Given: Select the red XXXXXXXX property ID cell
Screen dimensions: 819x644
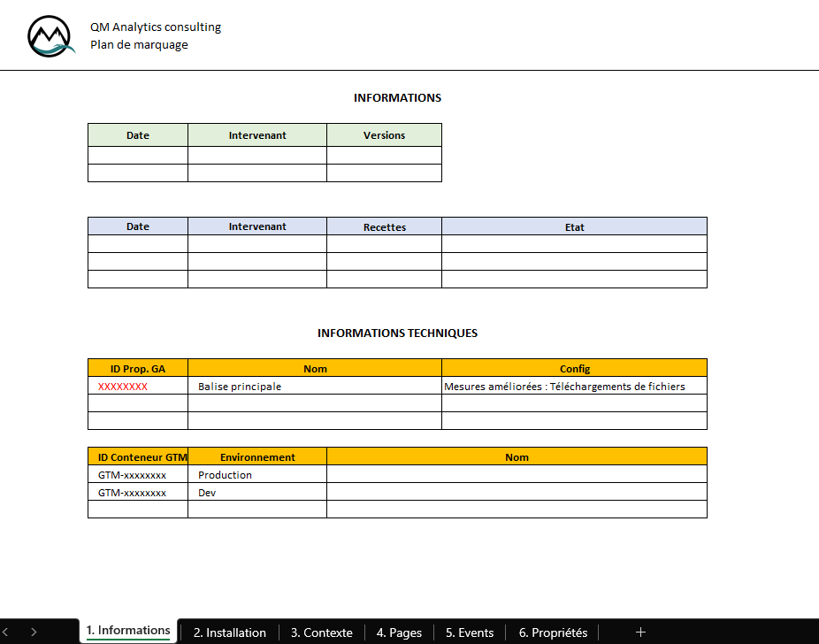Looking at the screenshot, I should coord(138,386).
